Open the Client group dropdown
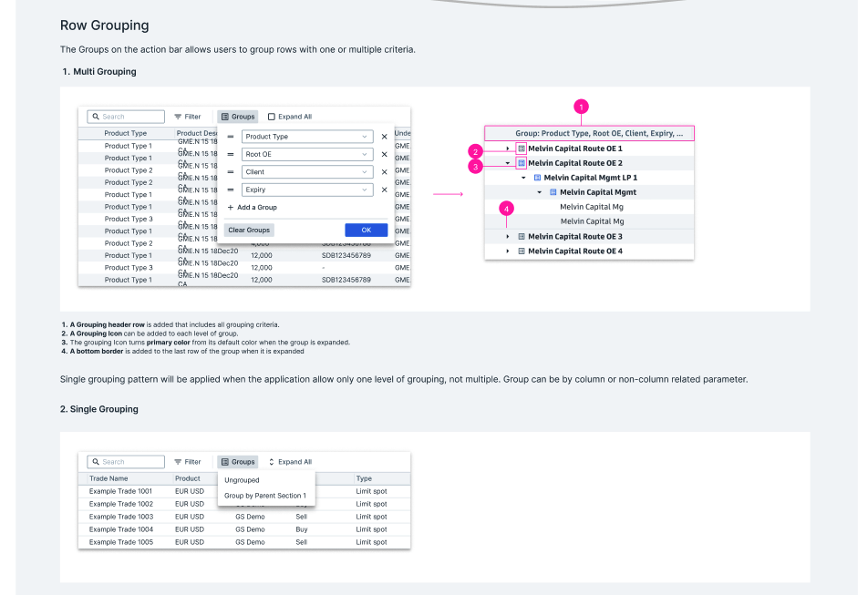The height and width of the screenshot is (595, 868). click(306, 172)
